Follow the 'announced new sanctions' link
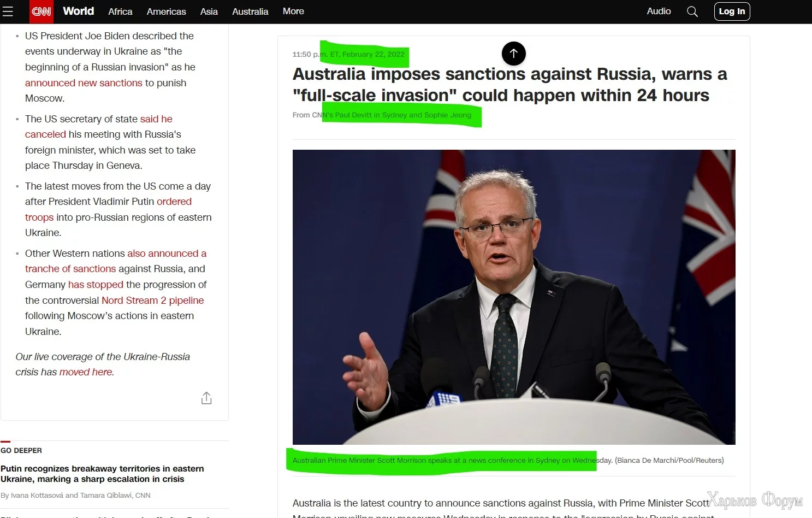The image size is (812, 518). (84, 83)
